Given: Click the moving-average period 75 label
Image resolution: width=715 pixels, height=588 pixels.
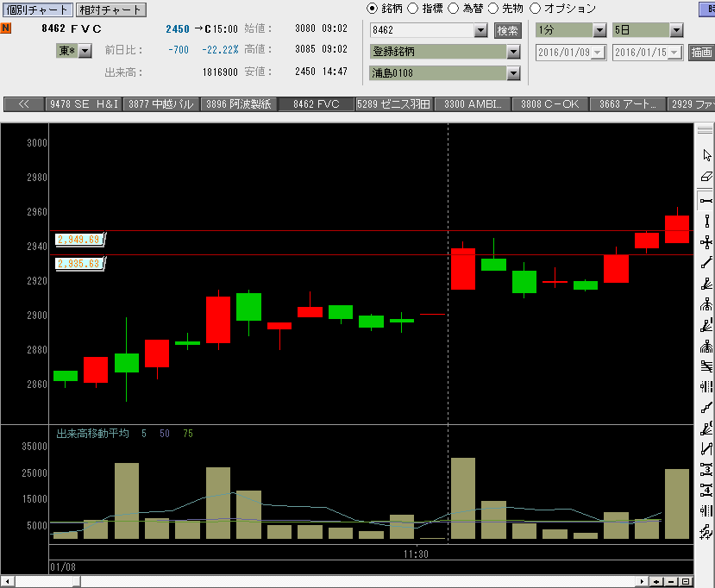Looking at the screenshot, I should (x=188, y=434).
